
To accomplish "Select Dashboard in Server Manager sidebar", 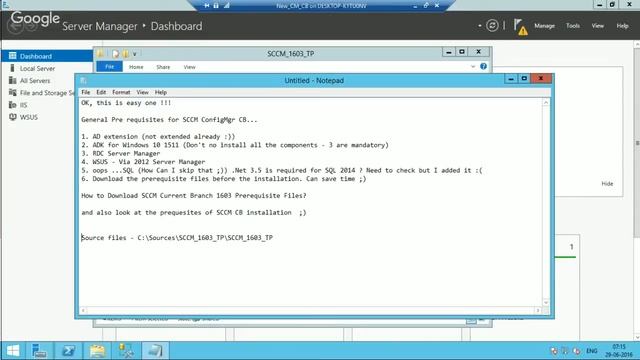I will click(x=47, y=56).
